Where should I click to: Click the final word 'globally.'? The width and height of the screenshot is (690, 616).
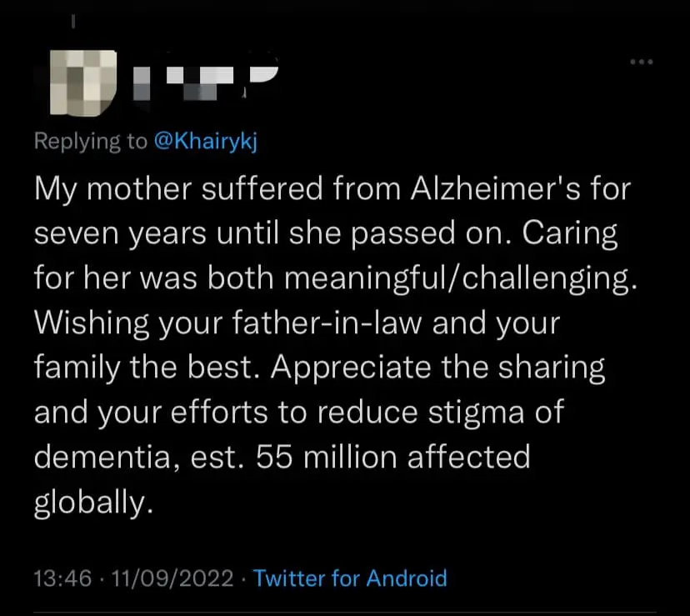(94, 503)
